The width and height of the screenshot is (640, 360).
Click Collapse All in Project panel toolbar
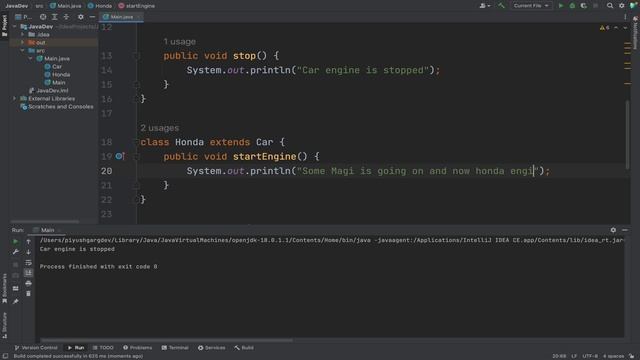66,17
